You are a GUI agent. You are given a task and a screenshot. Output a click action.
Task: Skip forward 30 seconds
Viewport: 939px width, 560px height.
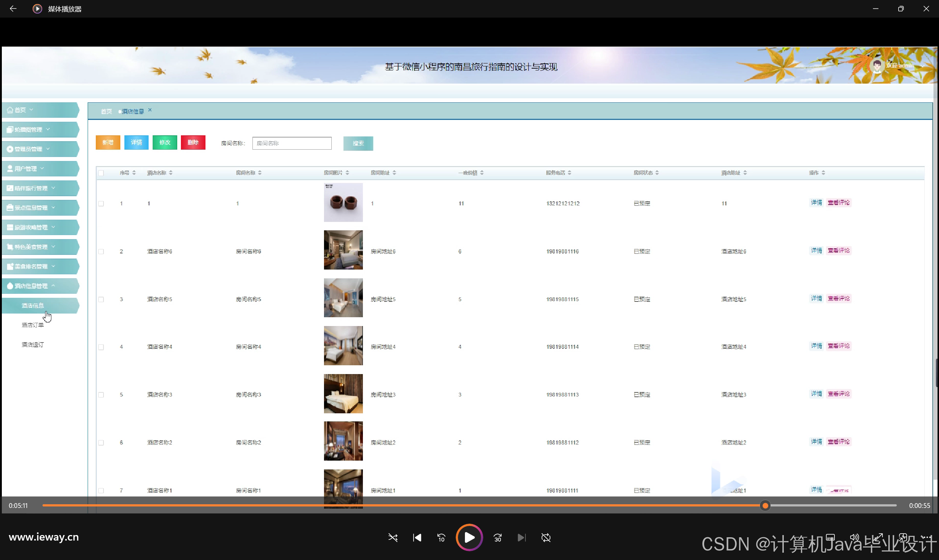click(498, 537)
